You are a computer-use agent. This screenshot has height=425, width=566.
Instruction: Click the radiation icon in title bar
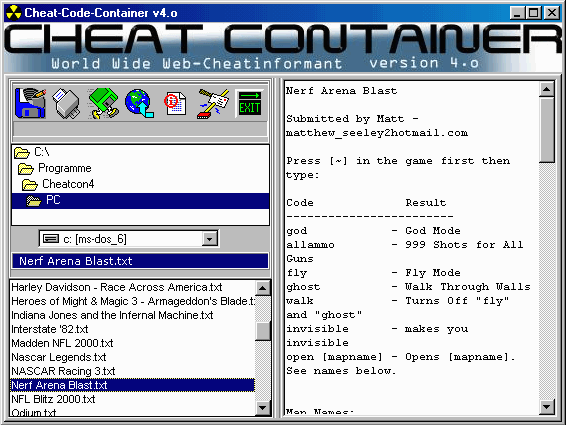14,13
